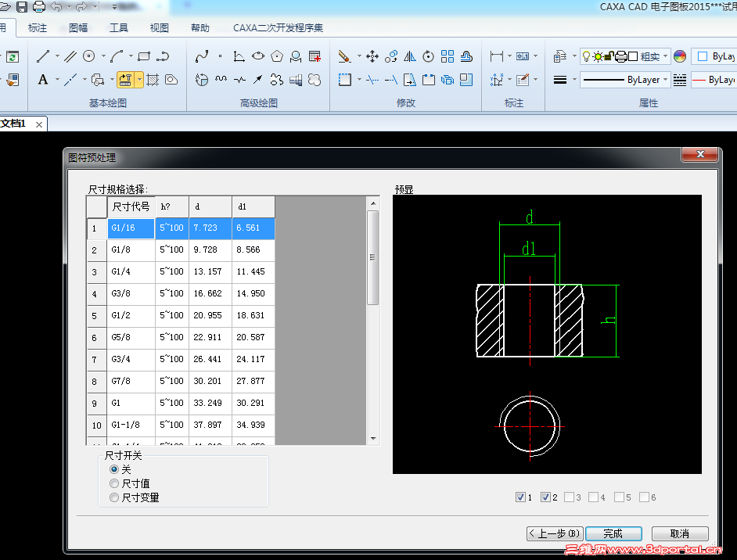The height and width of the screenshot is (560, 737).
Task: Select the circle drawing tool
Action: point(89,56)
